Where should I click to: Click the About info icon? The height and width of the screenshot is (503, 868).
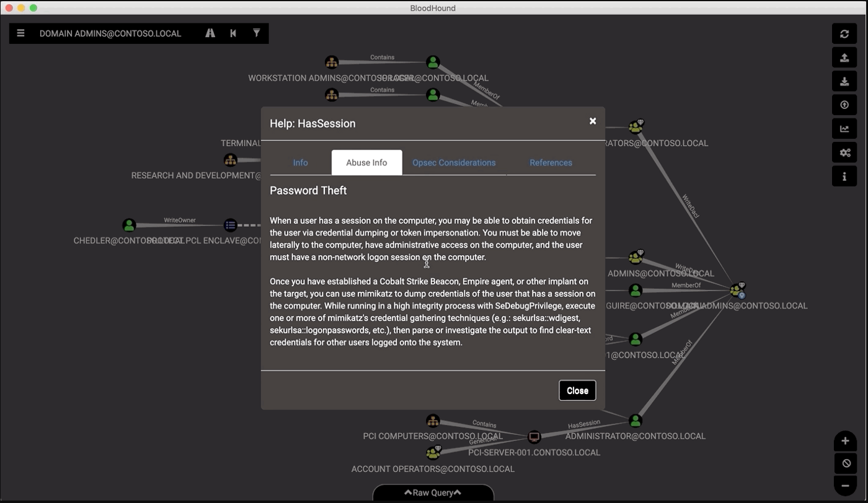click(844, 177)
